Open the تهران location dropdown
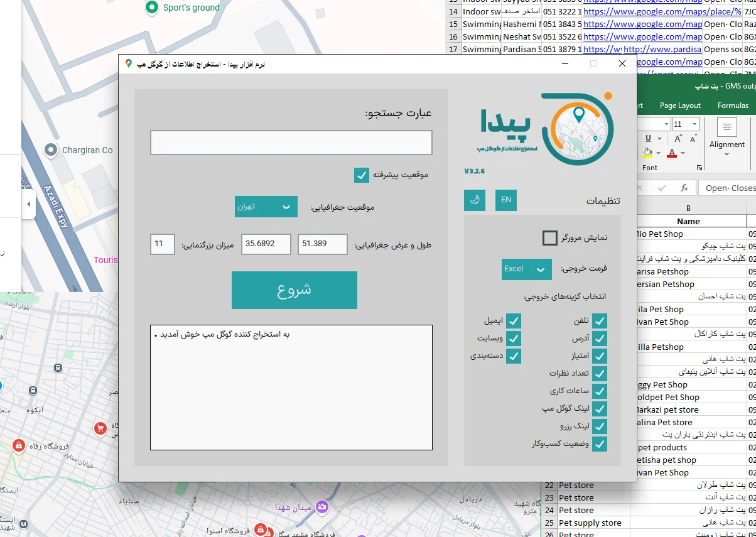 click(266, 206)
